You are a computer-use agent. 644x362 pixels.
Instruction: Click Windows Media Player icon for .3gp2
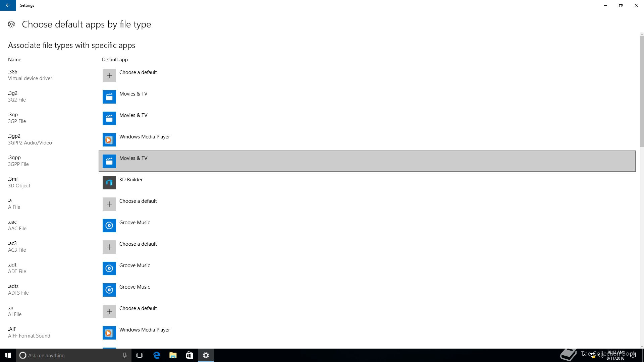coord(109,140)
